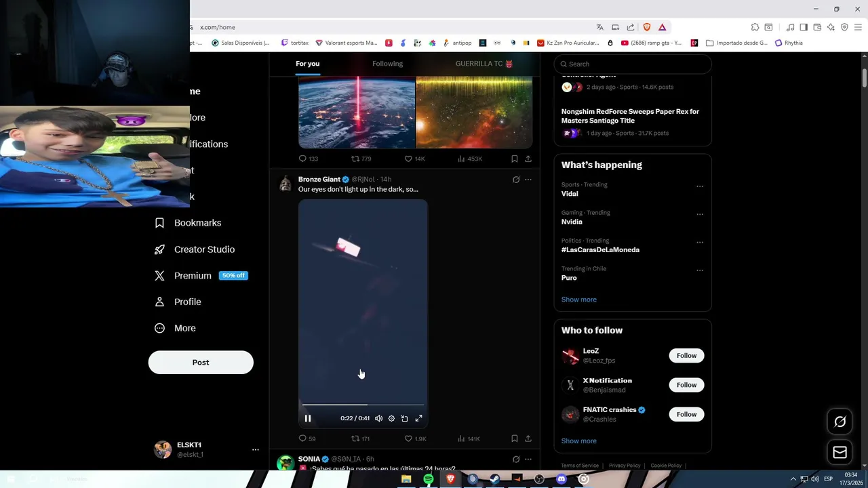Viewport: 868px width, 488px height.
Task: Seek on the video progress bar
Action: pos(363,405)
